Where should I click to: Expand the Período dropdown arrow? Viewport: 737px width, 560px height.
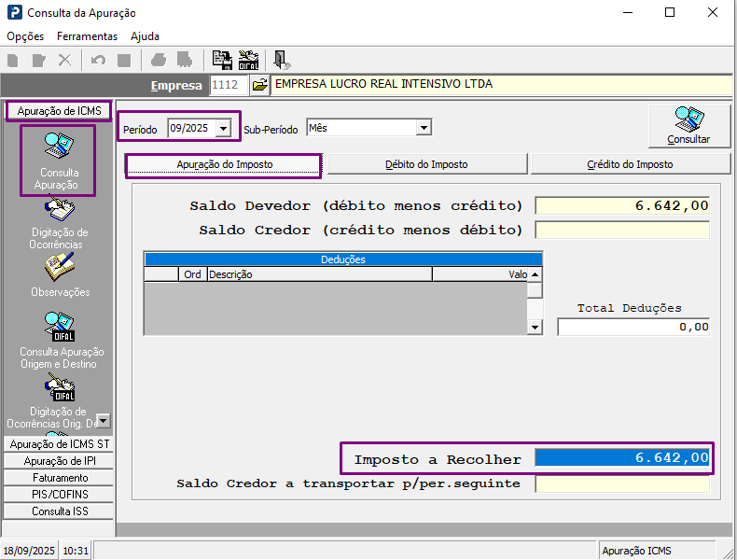224,129
